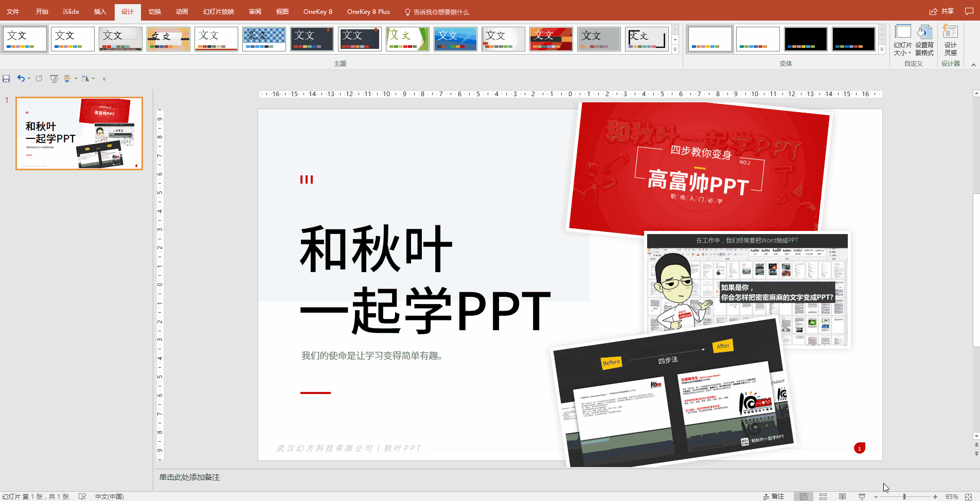Apply the green arrow theme
The image size is (980, 501).
click(x=407, y=39)
